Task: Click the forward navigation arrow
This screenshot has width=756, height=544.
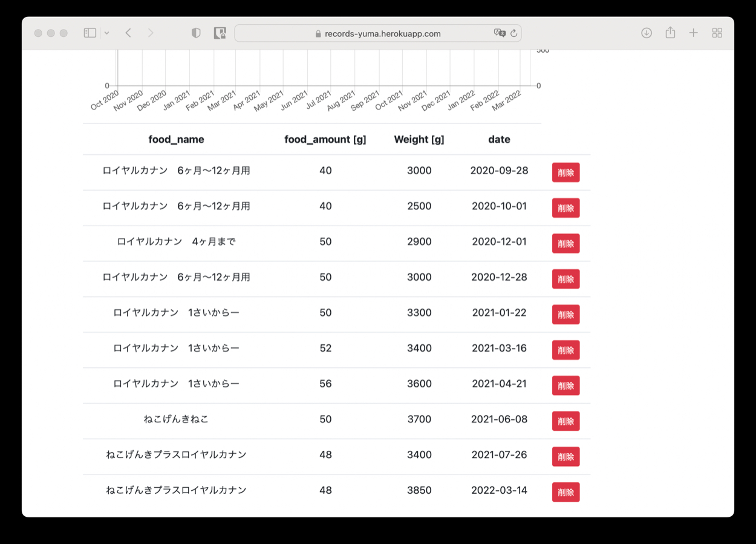Action: click(151, 33)
